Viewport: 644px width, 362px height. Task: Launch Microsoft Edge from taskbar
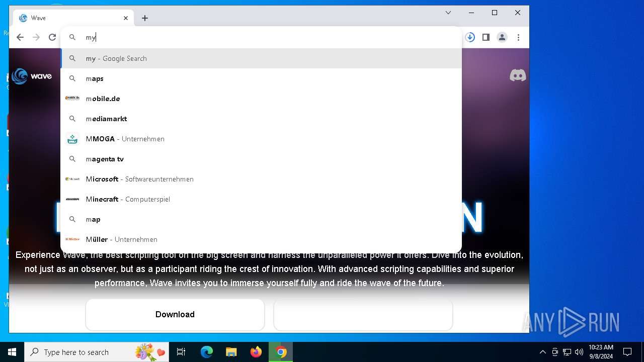click(x=207, y=352)
